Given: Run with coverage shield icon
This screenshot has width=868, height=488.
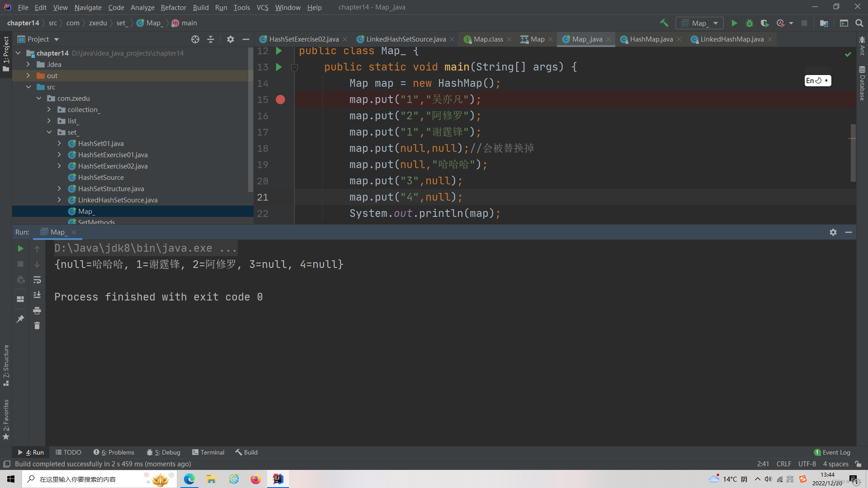Looking at the screenshot, I should pos(764,23).
